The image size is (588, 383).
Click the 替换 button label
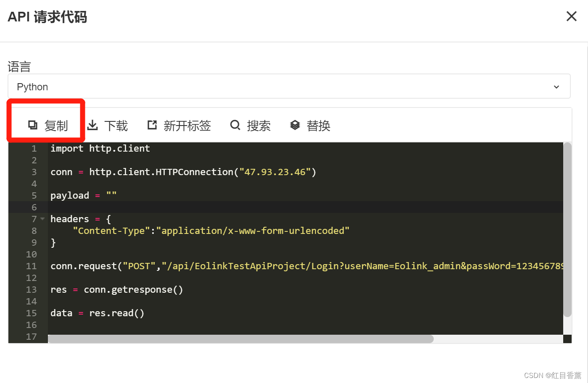point(319,126)
